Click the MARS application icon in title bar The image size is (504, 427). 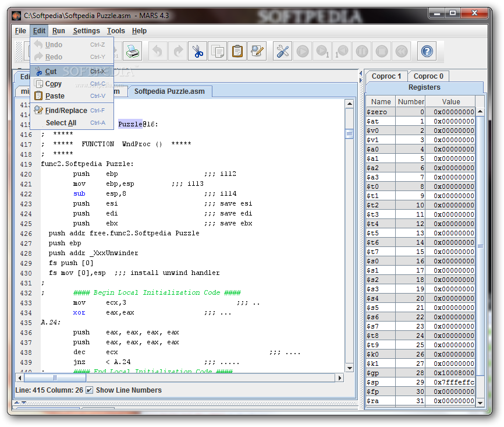17,16
